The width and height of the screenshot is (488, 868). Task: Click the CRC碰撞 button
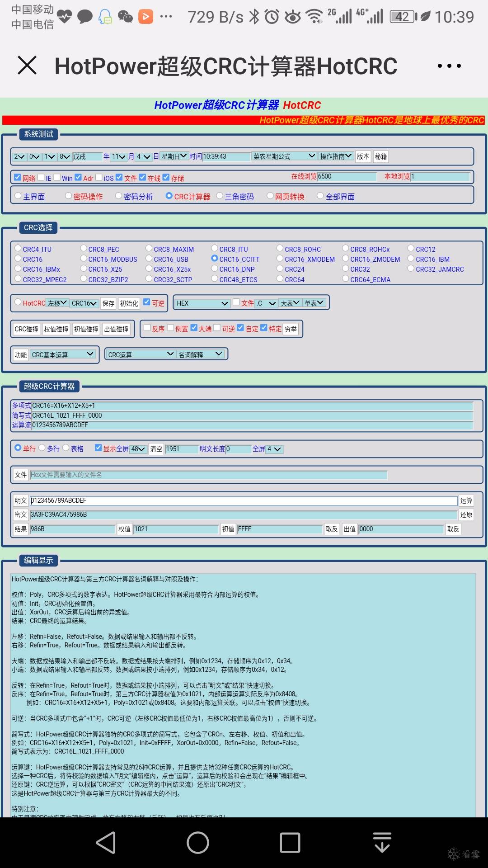point(27,329)
